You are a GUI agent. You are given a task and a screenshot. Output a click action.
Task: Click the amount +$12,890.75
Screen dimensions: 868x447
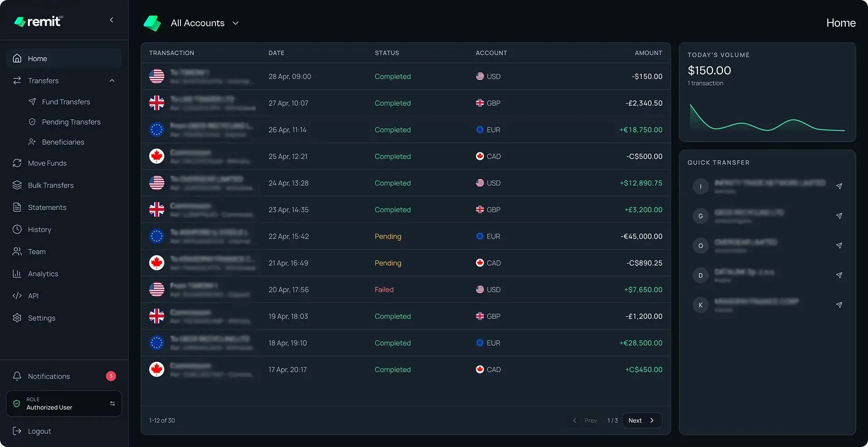[641, 183]
